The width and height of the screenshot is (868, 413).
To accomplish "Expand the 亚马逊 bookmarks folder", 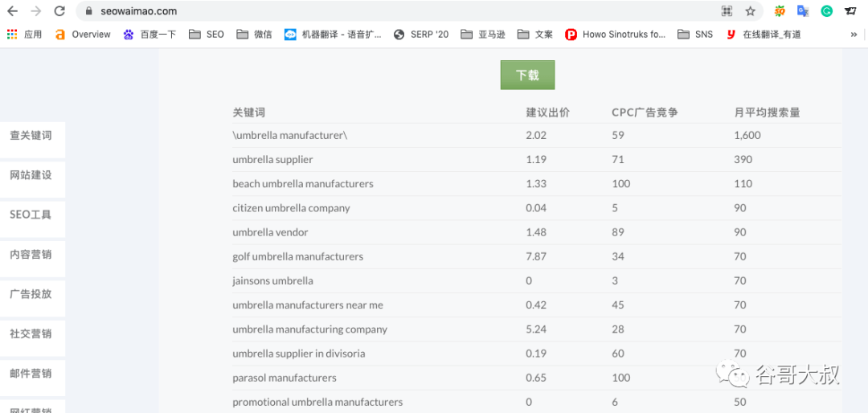I will 490,35.
